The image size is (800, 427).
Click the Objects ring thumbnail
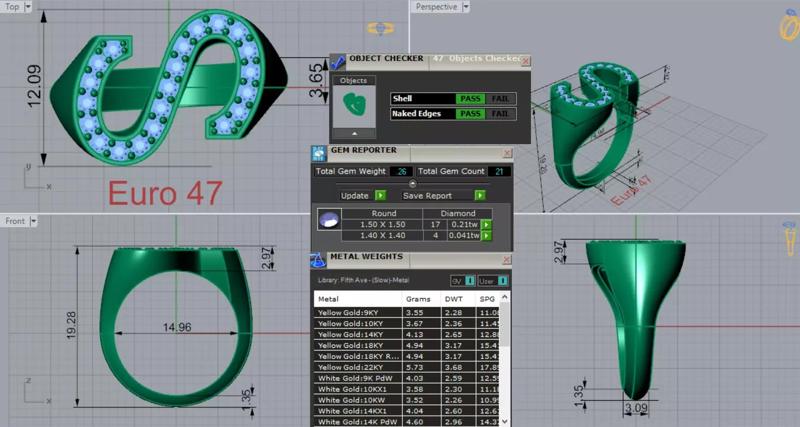(354, 106)
